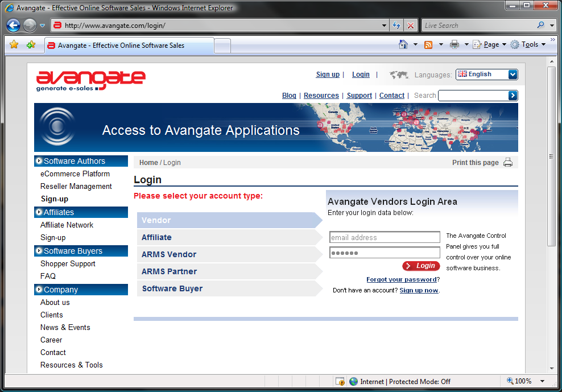Click the Forgot your password link

point(401,279)
